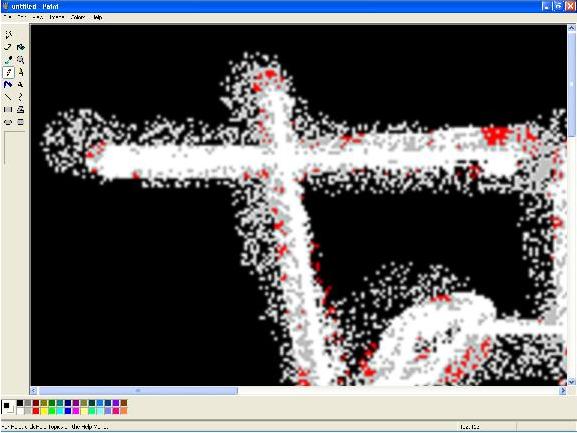
Task: Select the Rectangle shape tool
Action: tap(8, 110)
